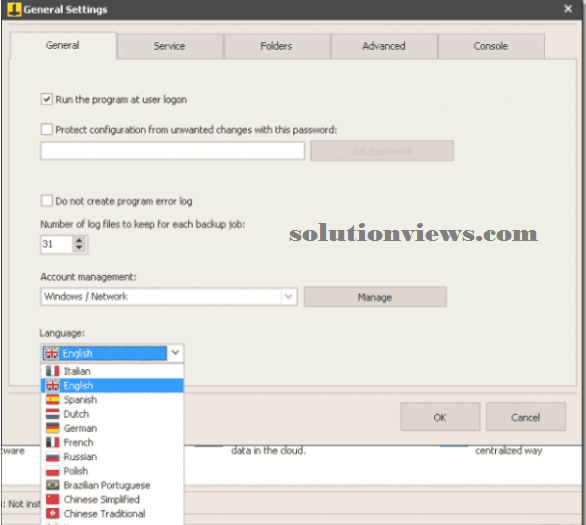This screenshot has width=586, height=525.
Task: Tick Do not create program error log
Action: (47, 201)
